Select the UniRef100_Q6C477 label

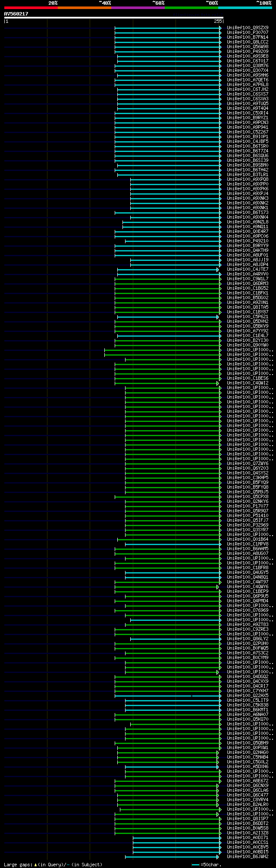click(248, 795)
